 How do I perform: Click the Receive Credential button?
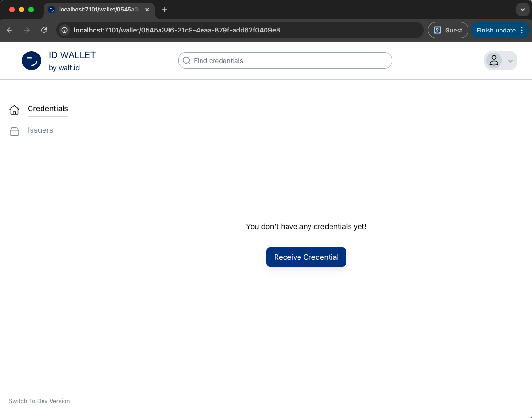coord(306,257)
